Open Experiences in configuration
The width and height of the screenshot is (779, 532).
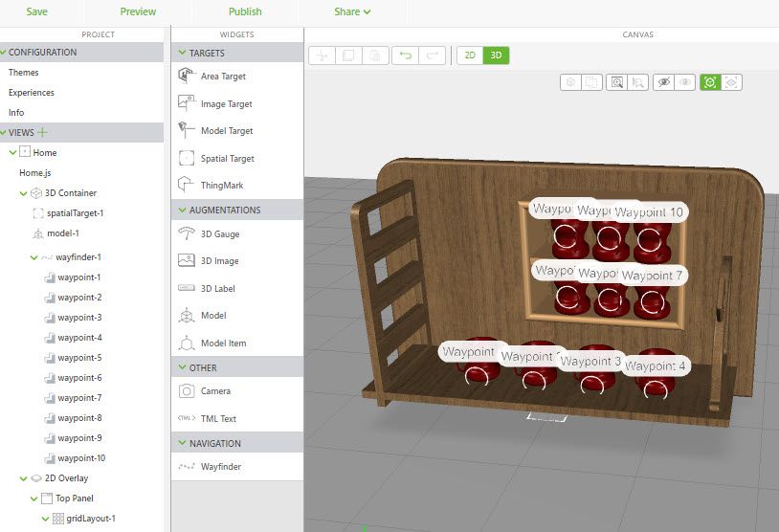pyautogui.click(x=32, y=93)
